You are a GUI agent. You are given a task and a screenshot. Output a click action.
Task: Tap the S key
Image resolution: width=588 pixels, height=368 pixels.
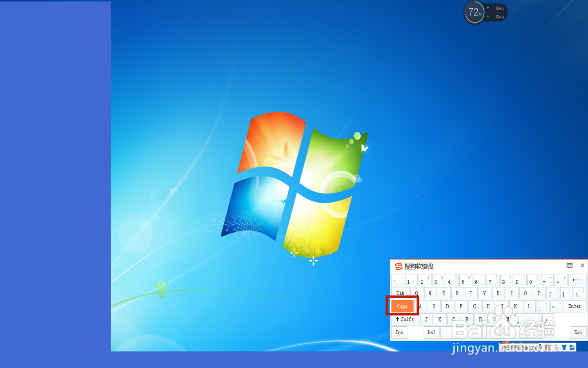(x=434, y=306)
